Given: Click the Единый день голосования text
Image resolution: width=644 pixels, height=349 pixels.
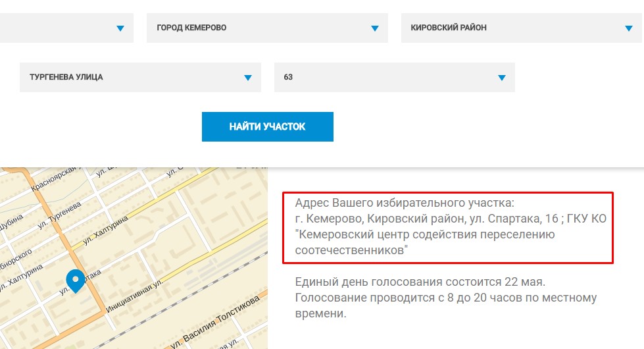Looking at the screenshot, I should point(420,282).
